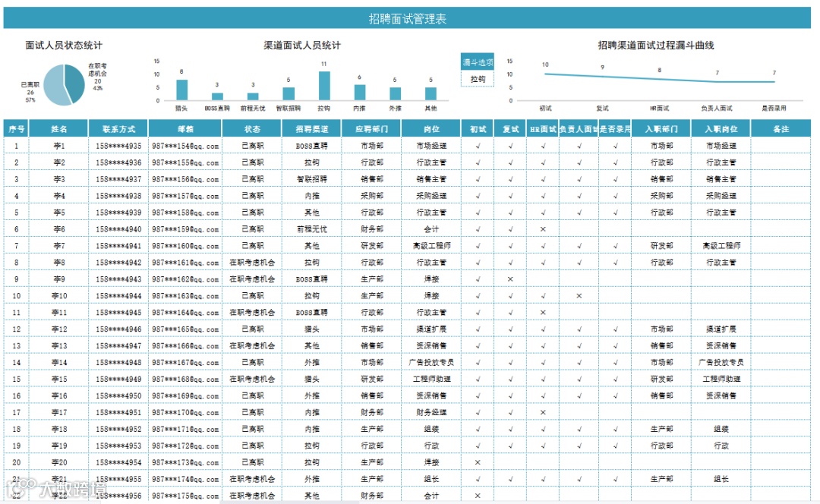Click the email cell 987***156@qq.com
Image resolution: width=820 pixels, height=504 pixels.
coord(186,179)
